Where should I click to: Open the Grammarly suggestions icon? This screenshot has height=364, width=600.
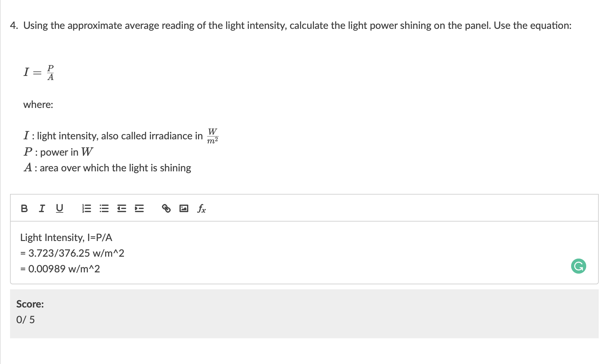click(x=579, y=266)
